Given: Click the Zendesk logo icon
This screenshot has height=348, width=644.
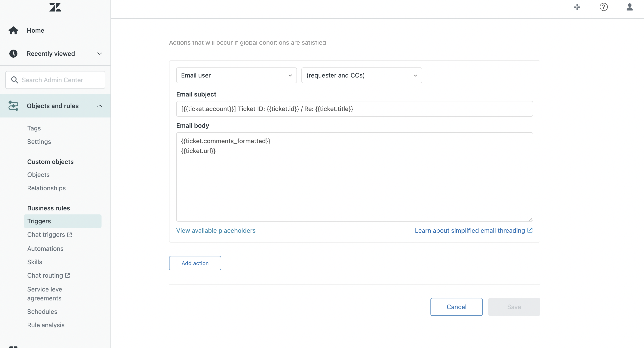Looking at the screenshot, I should (x=55, y=7).
